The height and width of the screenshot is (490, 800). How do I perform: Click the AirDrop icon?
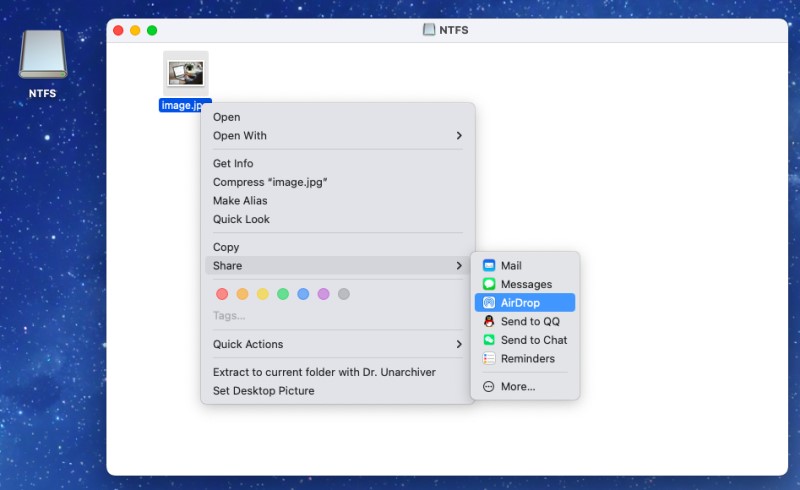pyautogui.click(x=489, y=303)
